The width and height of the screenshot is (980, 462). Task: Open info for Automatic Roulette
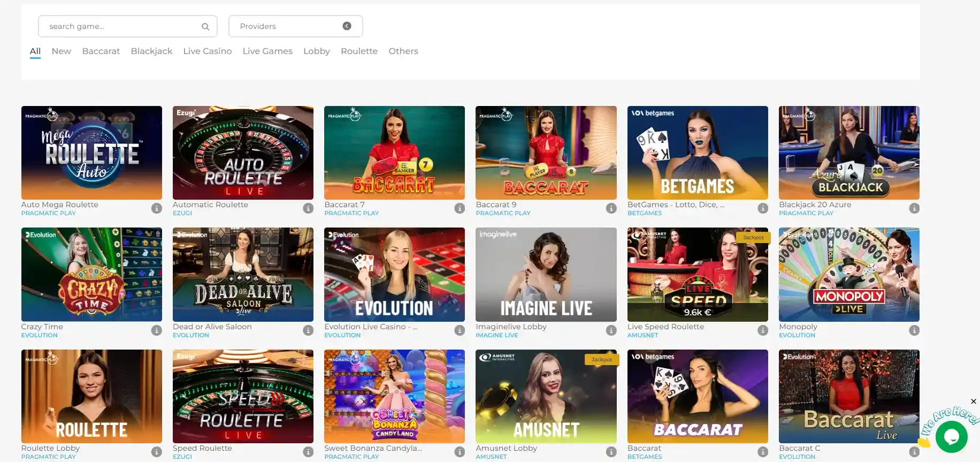pyautogui.click(x=308, y=208)
